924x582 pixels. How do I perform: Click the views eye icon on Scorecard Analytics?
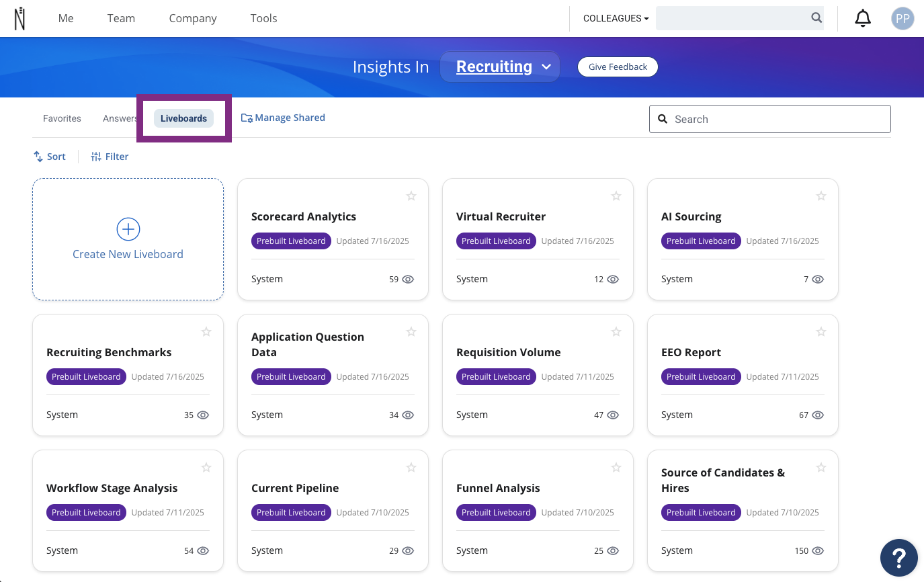pyautogui.click(x=408, y=280)
